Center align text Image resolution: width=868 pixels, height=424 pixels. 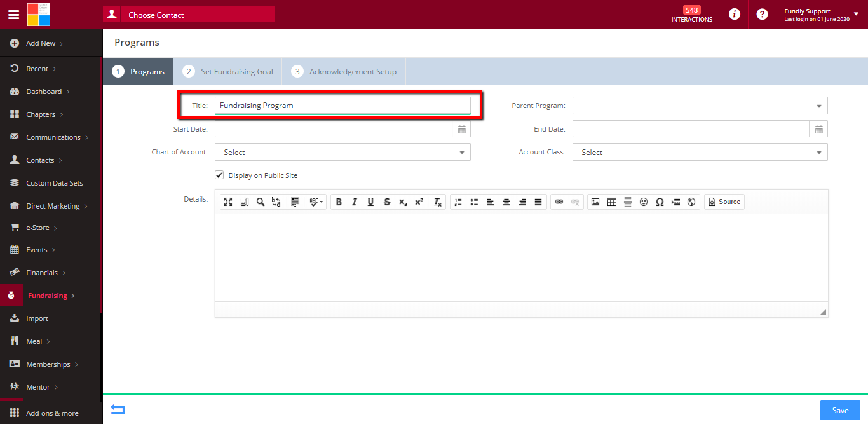[506, 202]
